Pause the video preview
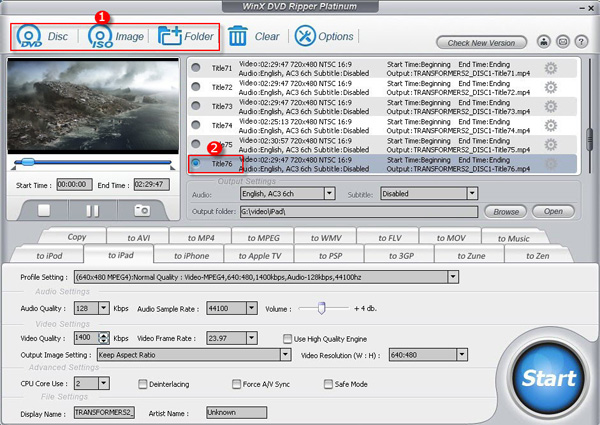This screenshot has height=425, width=600. pyautogui.click(x=93, y=210)
